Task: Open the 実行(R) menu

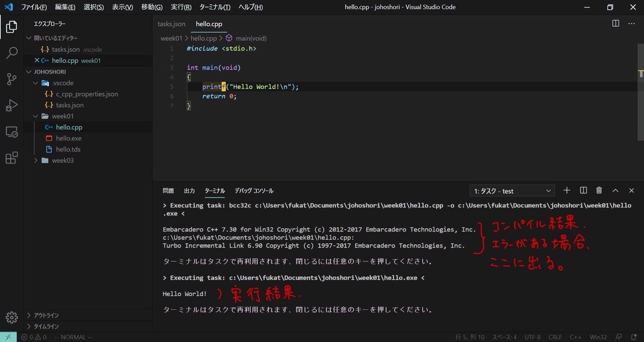Action: [181, 8]
